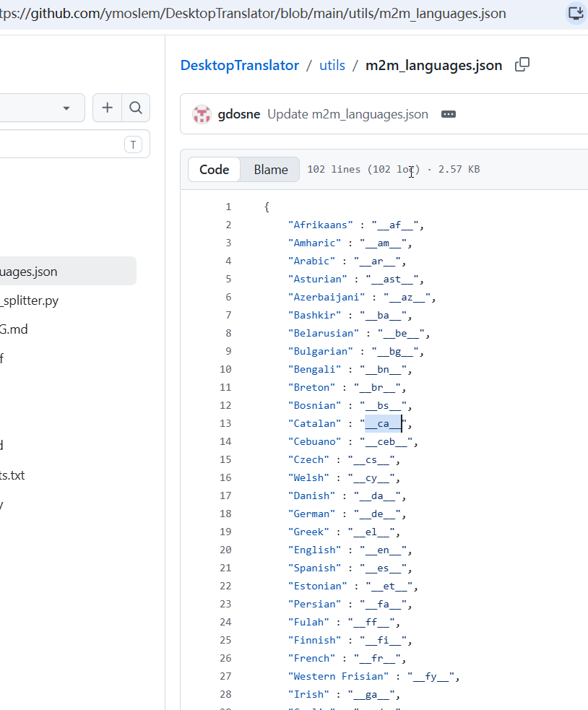Viewport: 588px width, 710px height.
Task: Click the "Bengali" key text
Action: click(x=314, y=370)
